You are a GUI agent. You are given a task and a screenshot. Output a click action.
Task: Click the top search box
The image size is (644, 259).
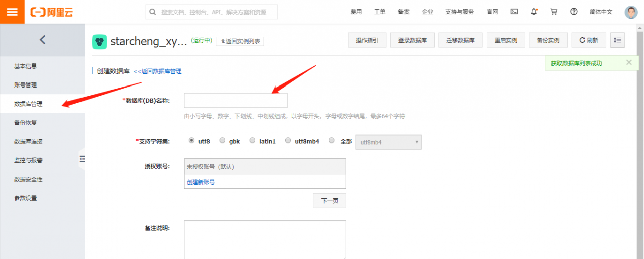[212, 12]
